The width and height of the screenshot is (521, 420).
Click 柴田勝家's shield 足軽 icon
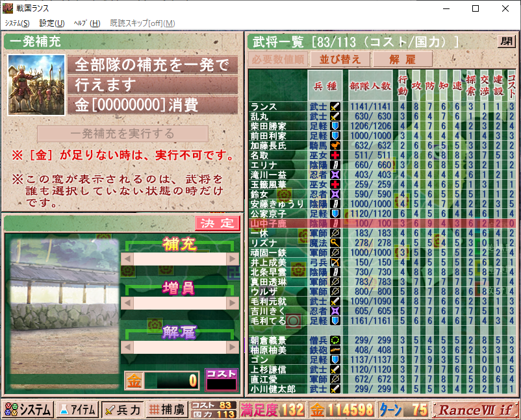tap(335, 126)
